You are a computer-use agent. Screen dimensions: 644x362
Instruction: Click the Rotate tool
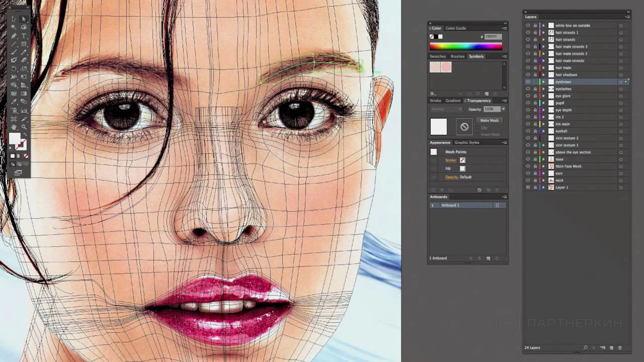pyautogui.click(x=14, y=69)
